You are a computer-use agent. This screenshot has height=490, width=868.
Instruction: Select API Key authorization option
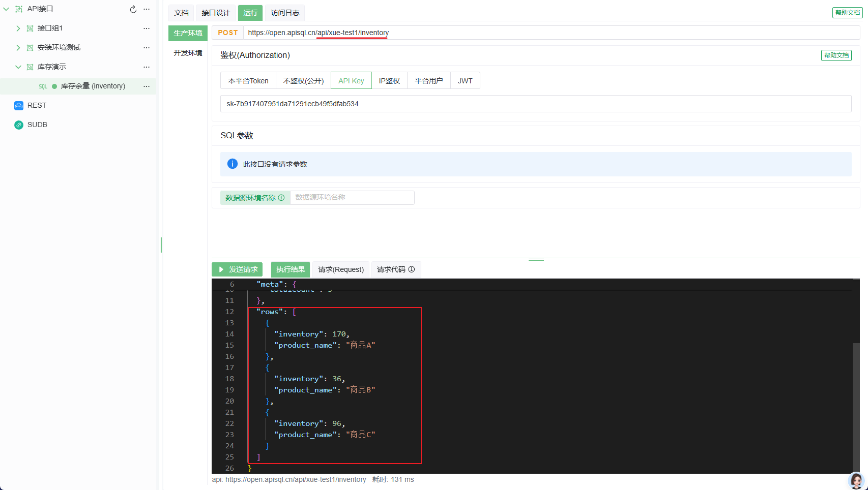tap(351, 81)
